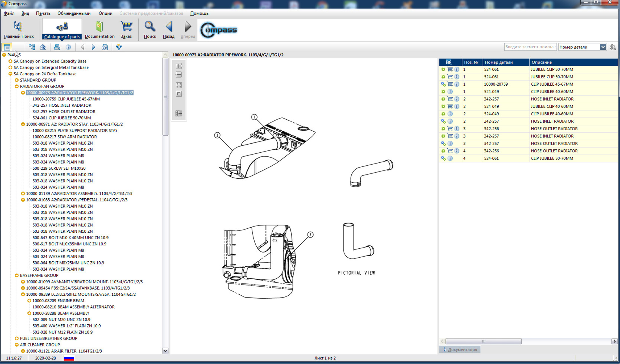Expand the FUEL LINES/BREATHER GROUP node
Screen dimensions: 620x364
(x=16, y=338)
